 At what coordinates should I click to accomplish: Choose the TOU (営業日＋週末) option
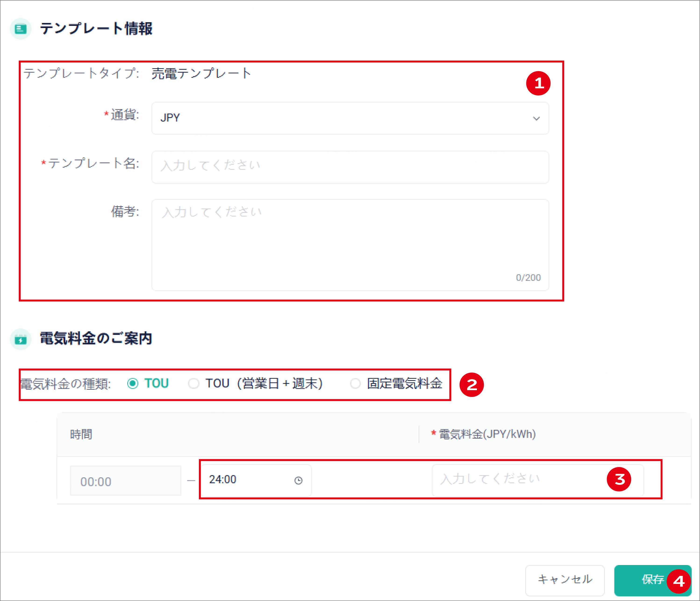[x=194, y=384]
